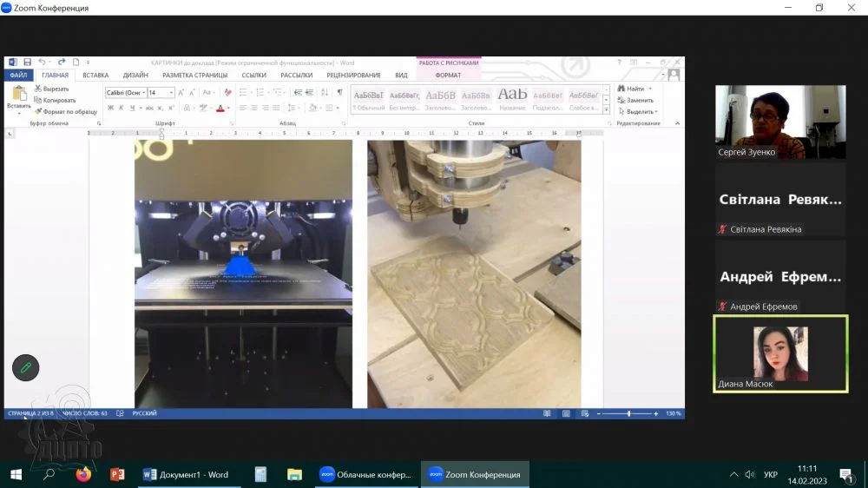Decrease paragraph indent

pos(299,93)
